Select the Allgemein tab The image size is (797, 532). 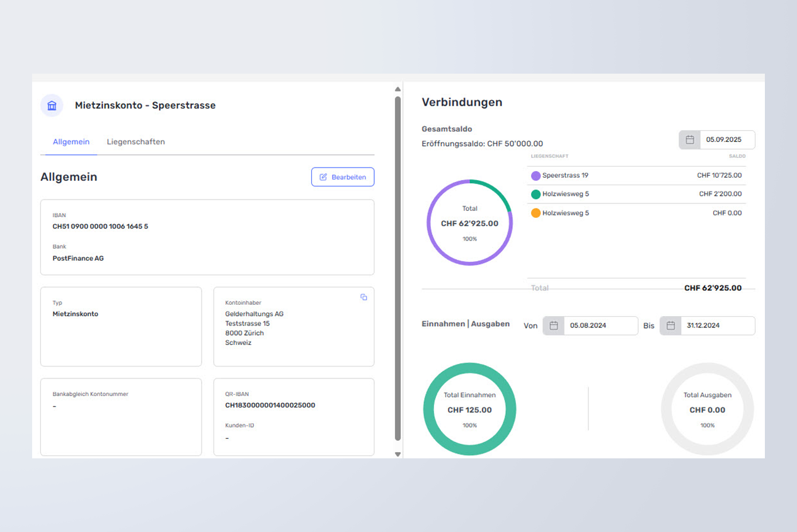[71, 142]
